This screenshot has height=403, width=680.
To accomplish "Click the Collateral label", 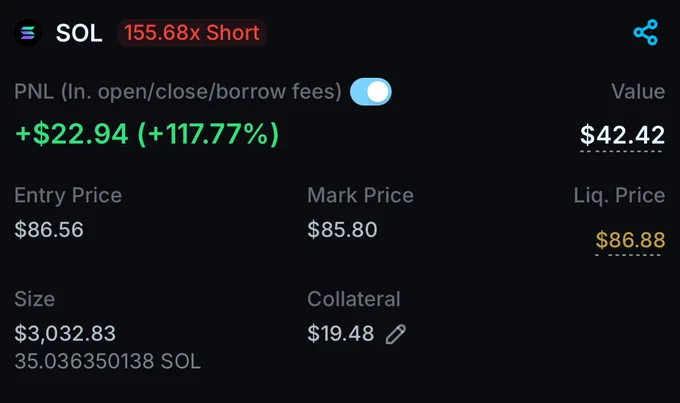I will point(353,299).
